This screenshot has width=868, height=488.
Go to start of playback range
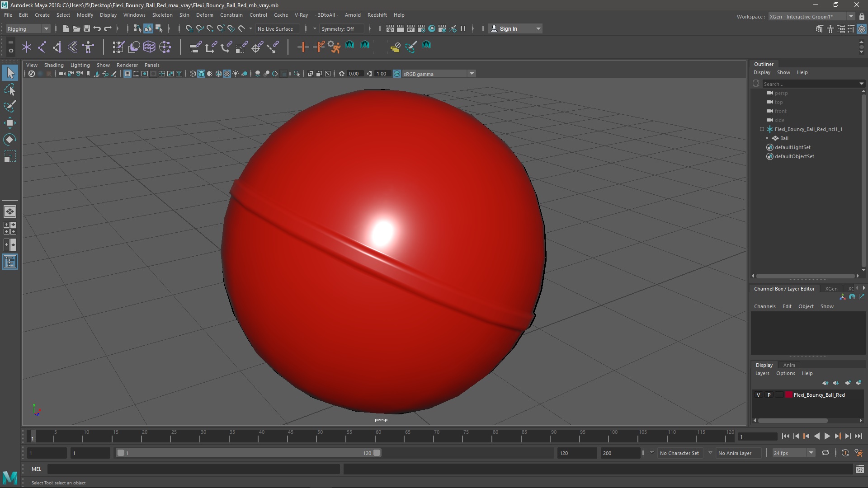785,436
